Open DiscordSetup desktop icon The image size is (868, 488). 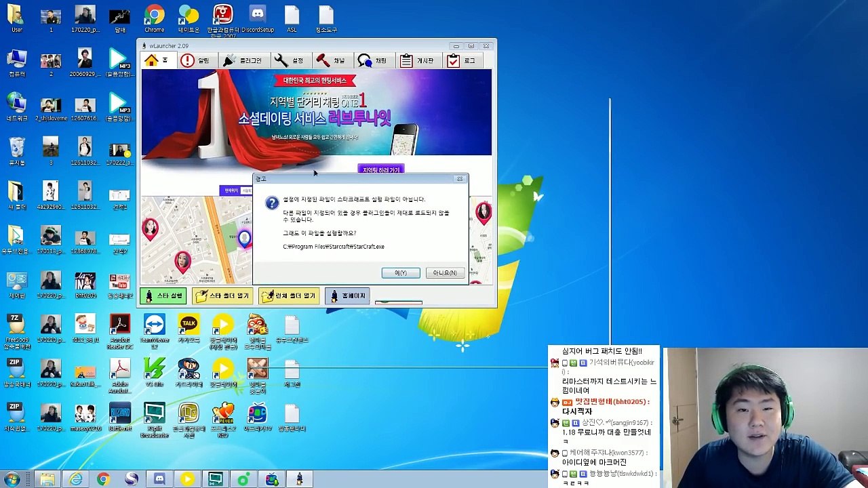[x=258, y=19]
